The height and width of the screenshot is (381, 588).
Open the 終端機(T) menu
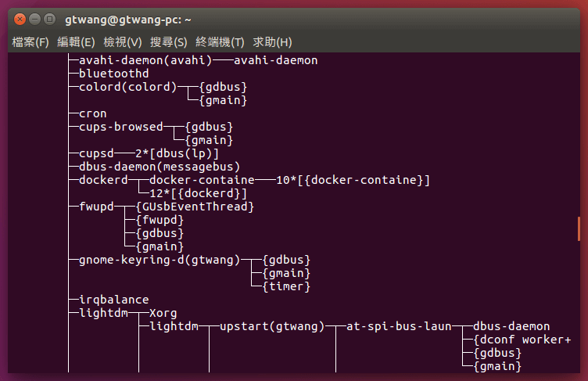coord(220,41)
